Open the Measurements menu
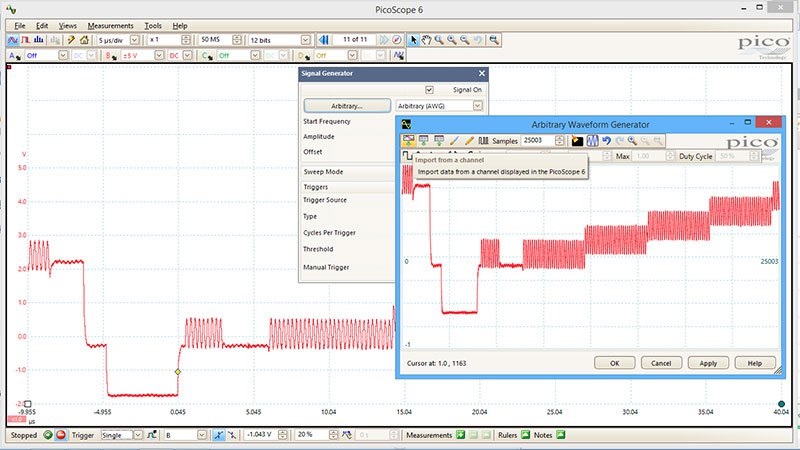The image size is (800, 450). coord(110,24)
